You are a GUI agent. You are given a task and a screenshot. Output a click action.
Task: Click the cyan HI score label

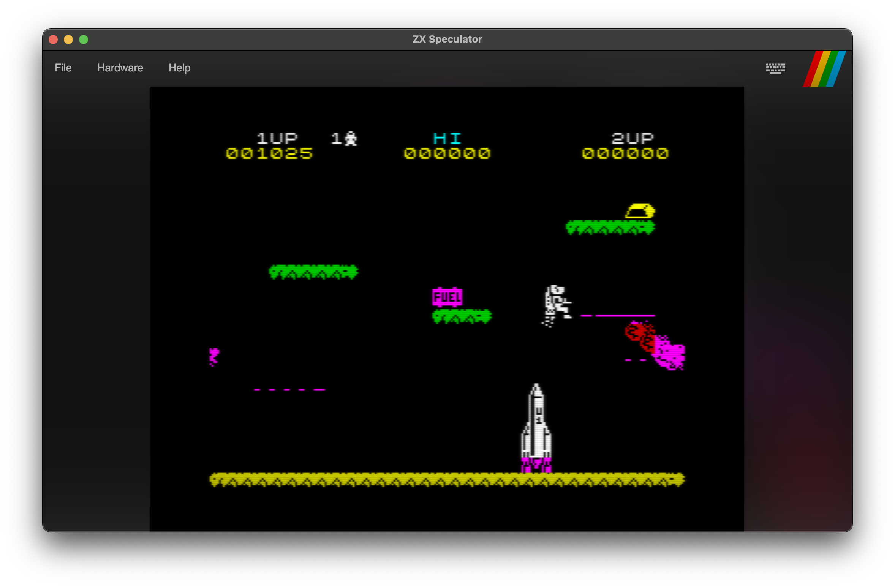[447, 139]
